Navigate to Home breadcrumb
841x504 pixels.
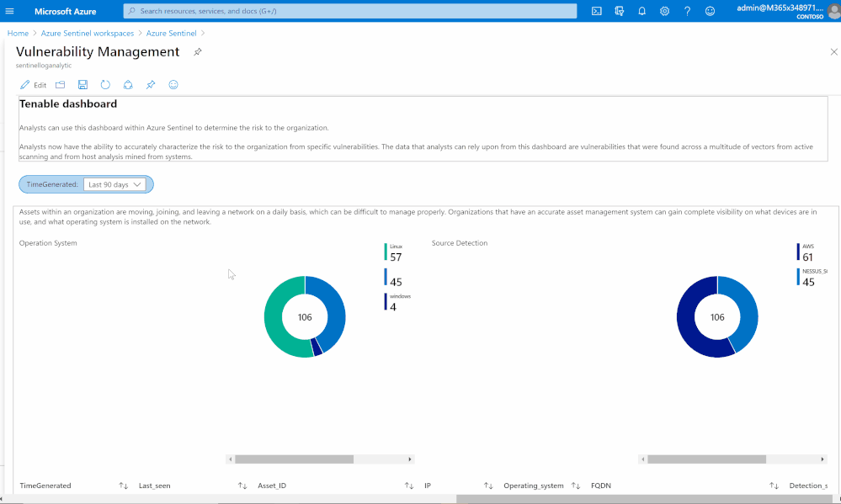(18, 34)
